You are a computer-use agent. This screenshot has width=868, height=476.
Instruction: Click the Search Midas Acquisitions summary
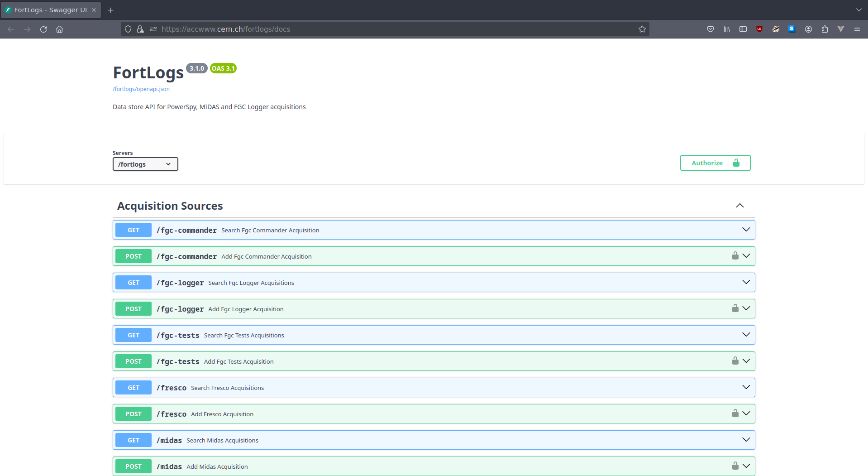coord(222,440)
